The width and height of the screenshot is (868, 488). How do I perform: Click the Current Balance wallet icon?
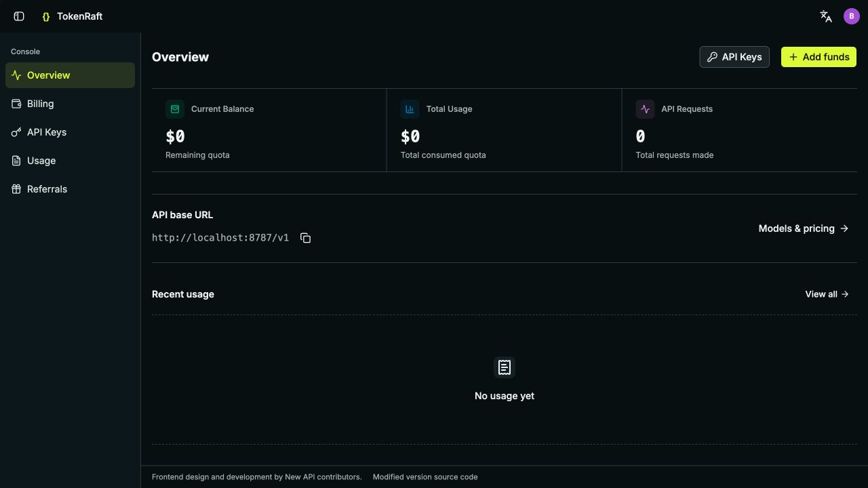pos(175,109)
